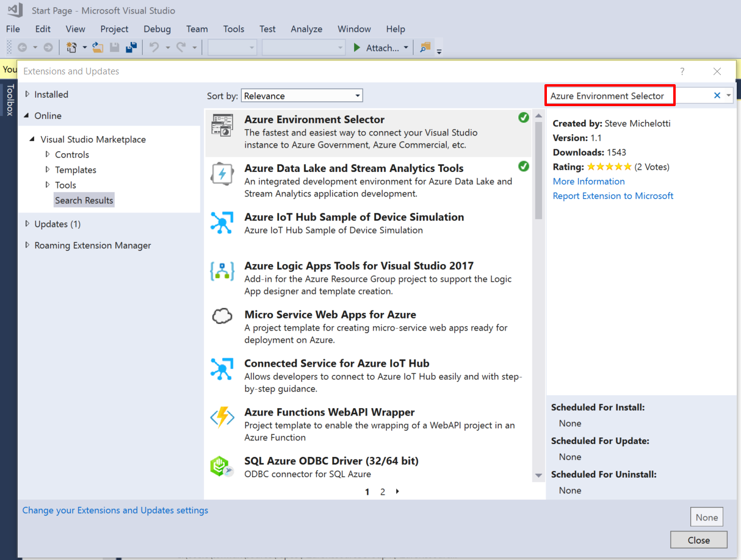
Task: Click the Azure Functions WebAPI Wrapper icon
Action: 222,418
